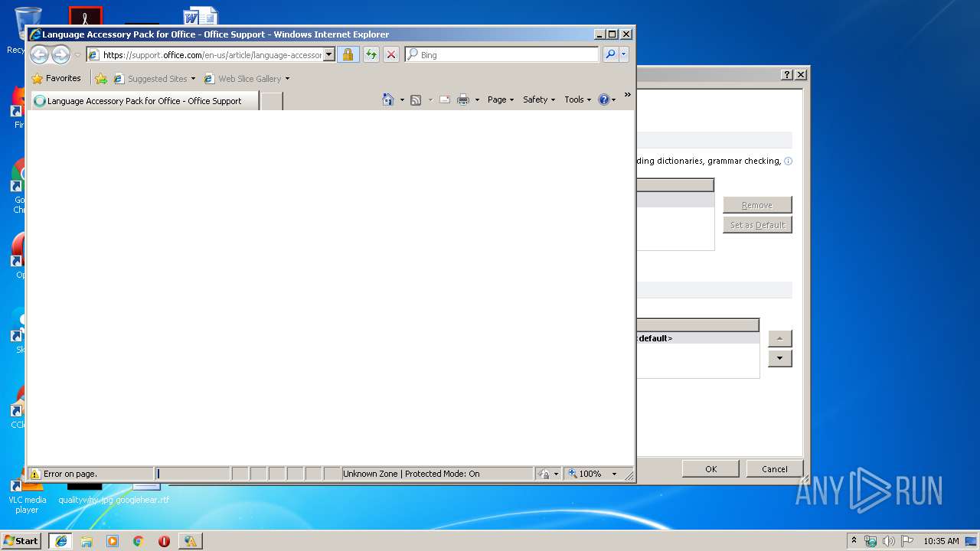Click Internet Explorer taskbar icon
The image size is (980, 551).
61,541
